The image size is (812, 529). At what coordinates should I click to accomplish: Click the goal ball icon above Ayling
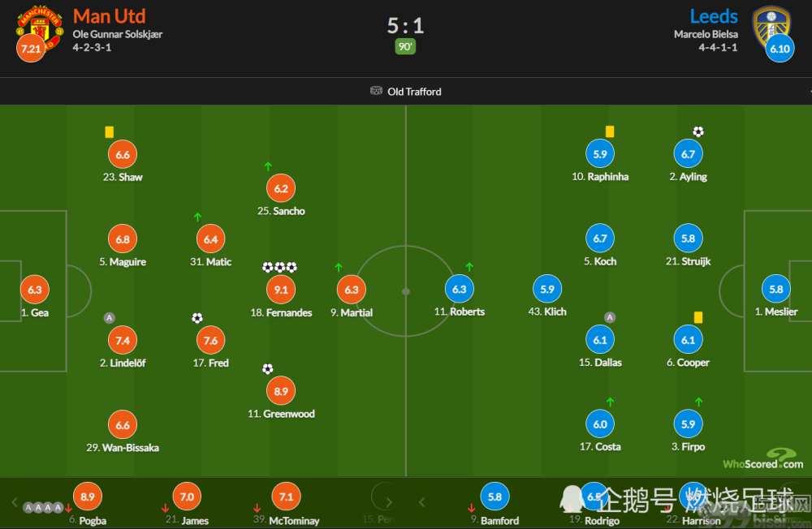[698, 131]
